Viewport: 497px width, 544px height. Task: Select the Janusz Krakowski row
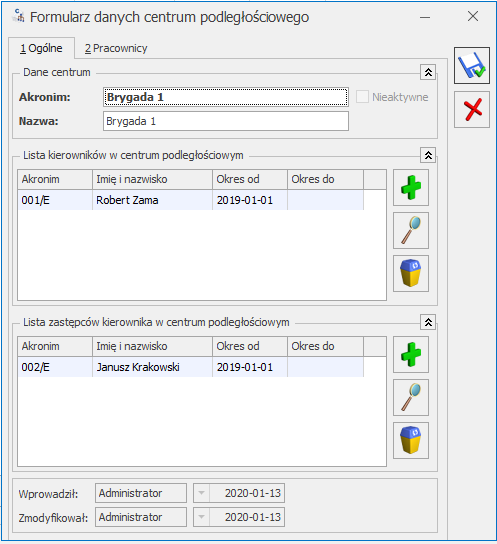[x=191, y=367]
